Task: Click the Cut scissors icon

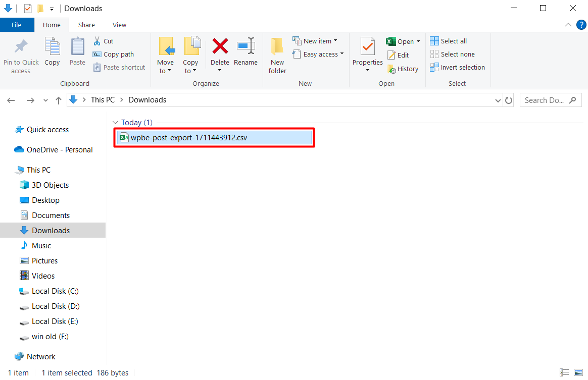Action: [x=97, y=41]
